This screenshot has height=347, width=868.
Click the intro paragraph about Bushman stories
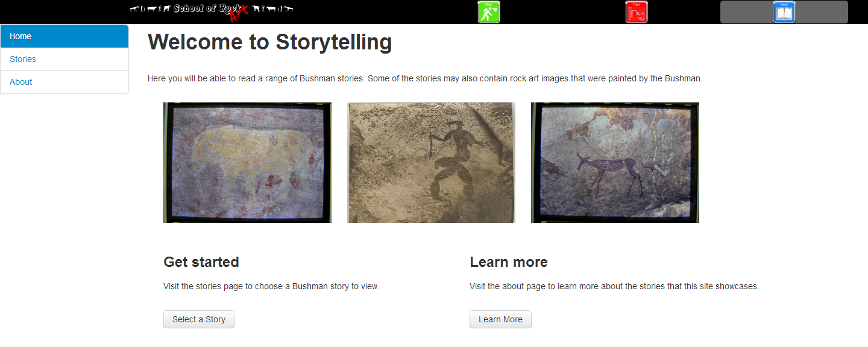click(x=425, y=78)
